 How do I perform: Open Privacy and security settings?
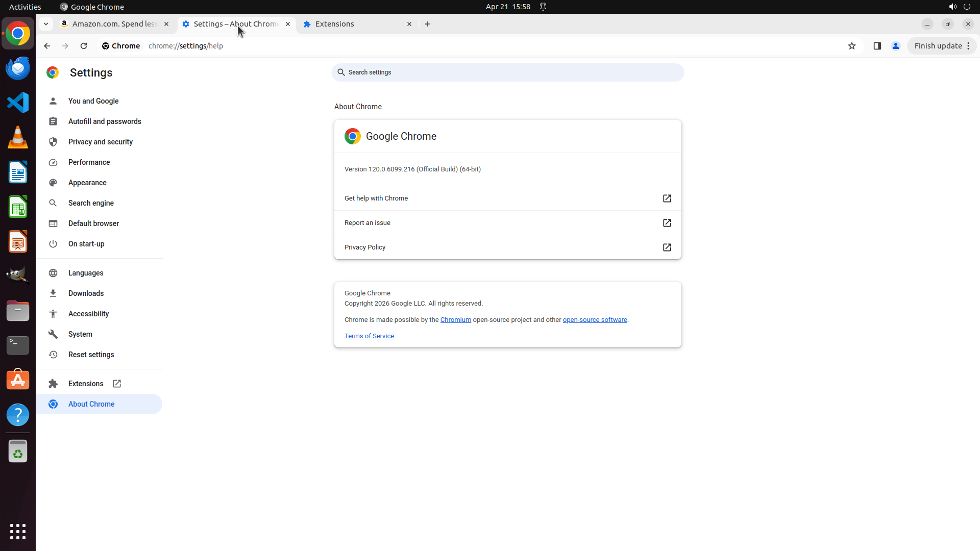100,142
